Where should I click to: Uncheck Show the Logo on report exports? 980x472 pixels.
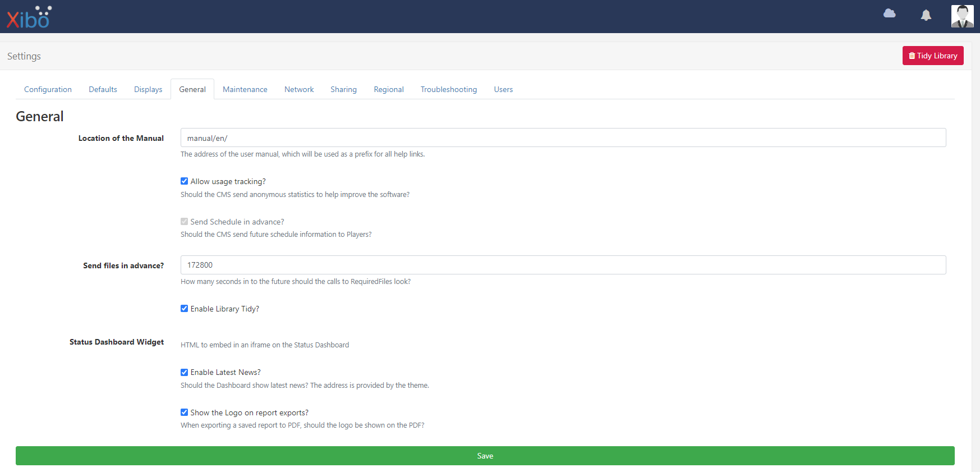pos(184,413)
